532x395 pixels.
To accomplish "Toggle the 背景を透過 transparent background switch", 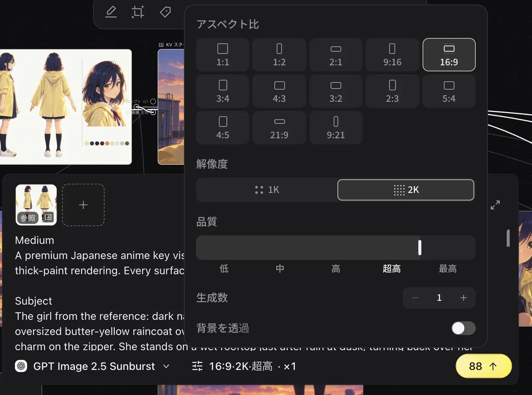I will (463, 328).
